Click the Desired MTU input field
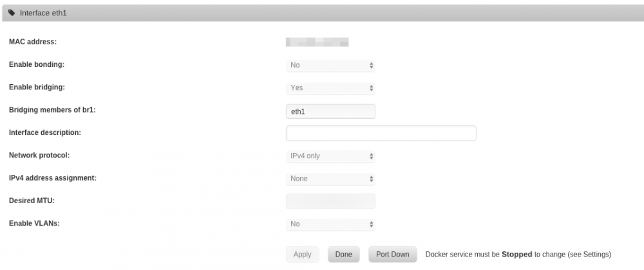The image size is (644, 270). [330, 201]
